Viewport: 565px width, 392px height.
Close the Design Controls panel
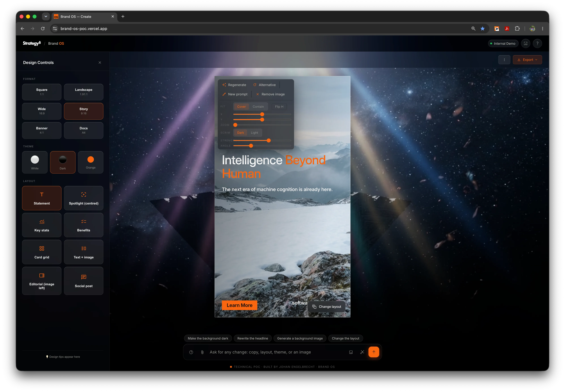100,63
